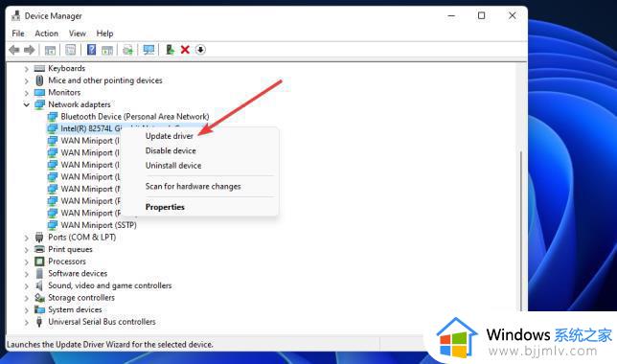
Task: Select the Storage controllers icon
Action: (x=39, y=298)
